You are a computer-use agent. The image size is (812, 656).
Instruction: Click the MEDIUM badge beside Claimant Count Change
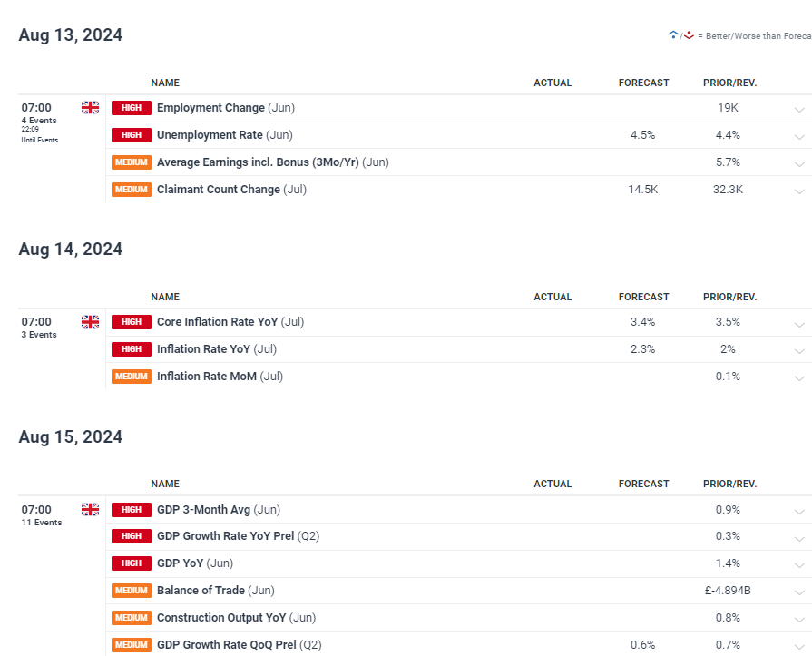[x=131, y=190]
